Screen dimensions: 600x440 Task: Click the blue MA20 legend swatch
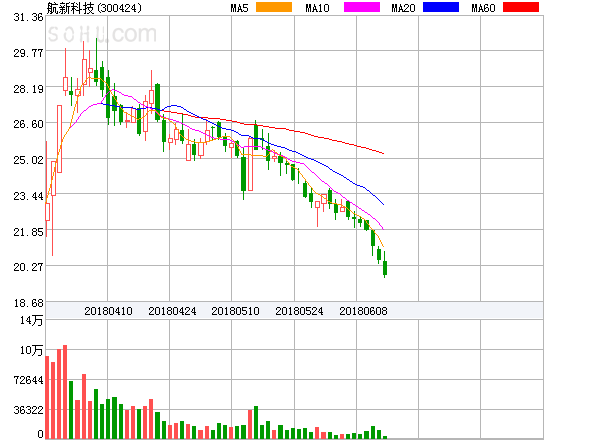[441, 7]
